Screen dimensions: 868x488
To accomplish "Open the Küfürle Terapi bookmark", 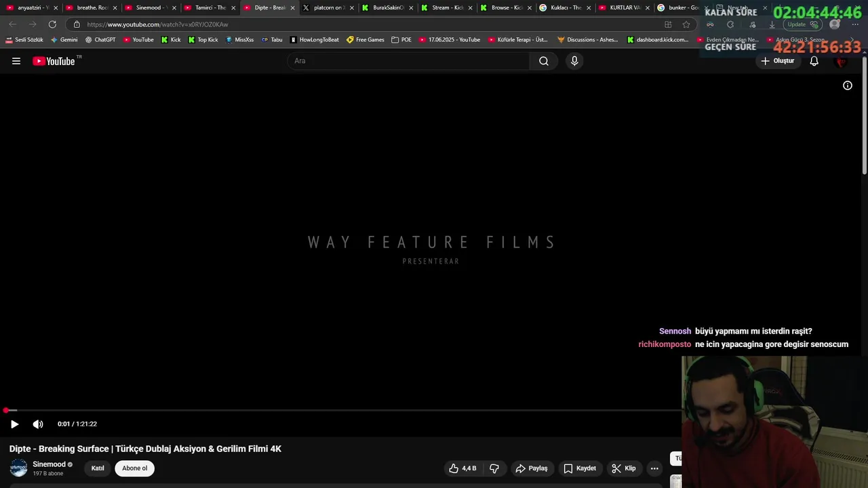I will (517, 40).
